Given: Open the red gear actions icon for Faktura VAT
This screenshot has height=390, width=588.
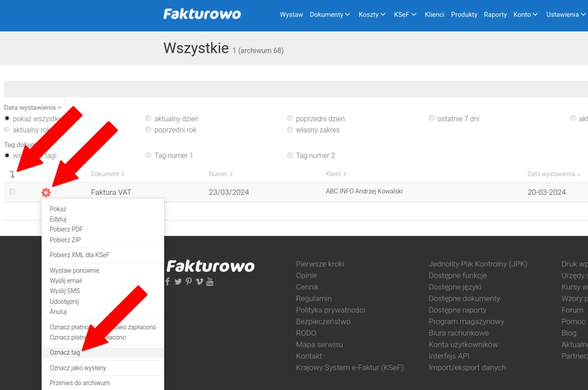Looking at the screenshot, I should [x=46, y=192].
